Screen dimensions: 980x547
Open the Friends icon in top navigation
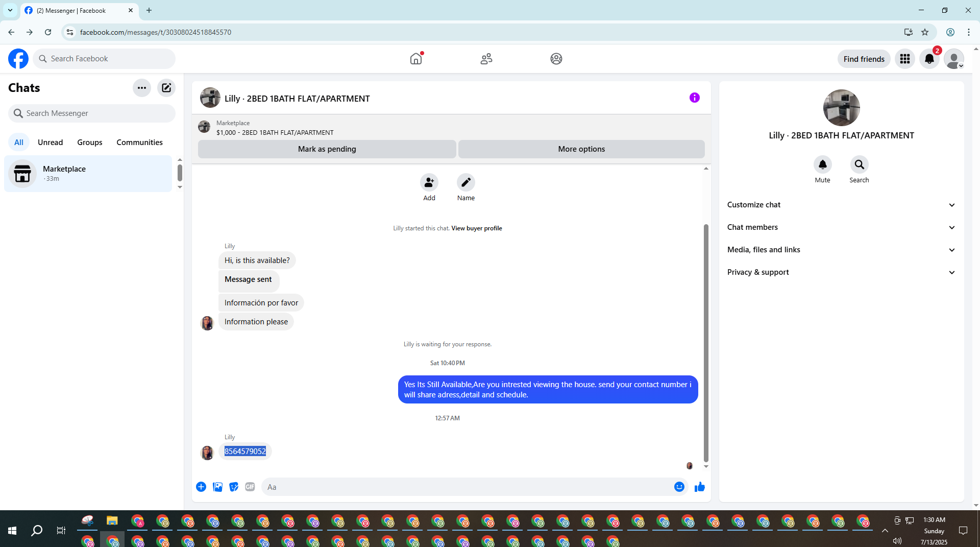tap(486, 59)
